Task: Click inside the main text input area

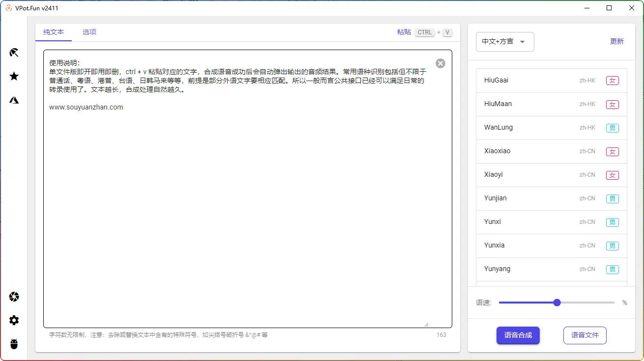Action: coord(248,189)
